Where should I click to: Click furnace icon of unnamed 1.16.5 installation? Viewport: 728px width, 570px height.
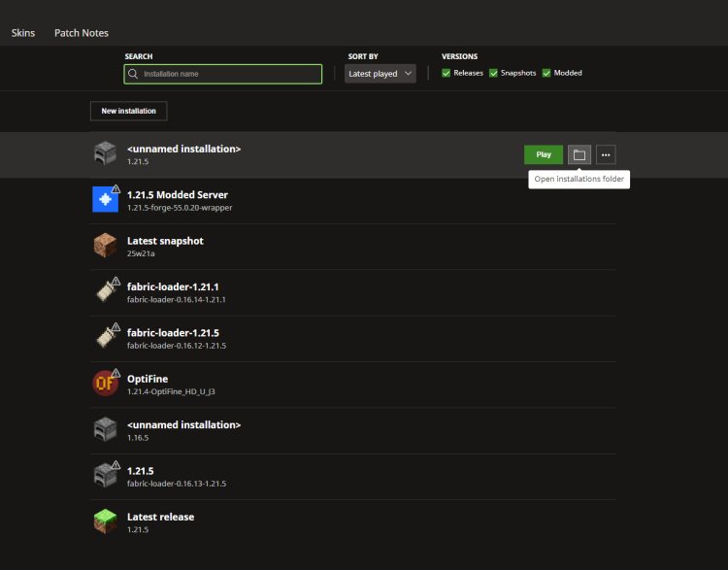click(x=105, y=429)
